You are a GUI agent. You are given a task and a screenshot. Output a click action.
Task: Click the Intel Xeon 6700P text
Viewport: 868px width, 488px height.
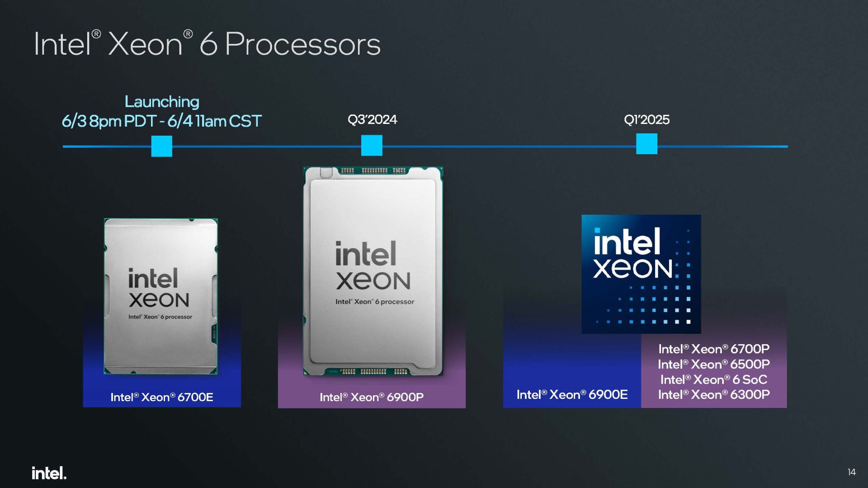tap(714, 349)
